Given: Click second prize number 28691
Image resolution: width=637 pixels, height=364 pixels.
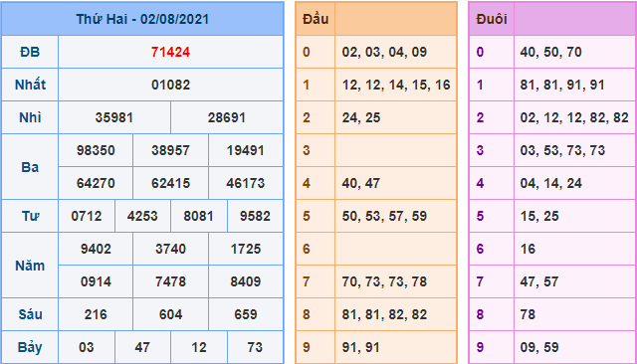Looking at the screenshot, I should tap(227, 117).
